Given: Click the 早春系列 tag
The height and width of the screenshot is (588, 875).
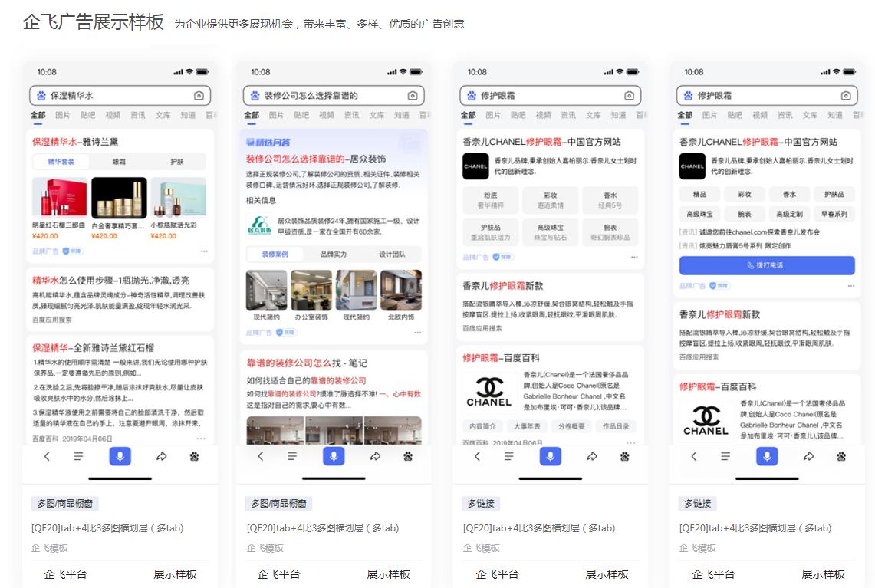Looking at the screenshot, I should point(834,214).
